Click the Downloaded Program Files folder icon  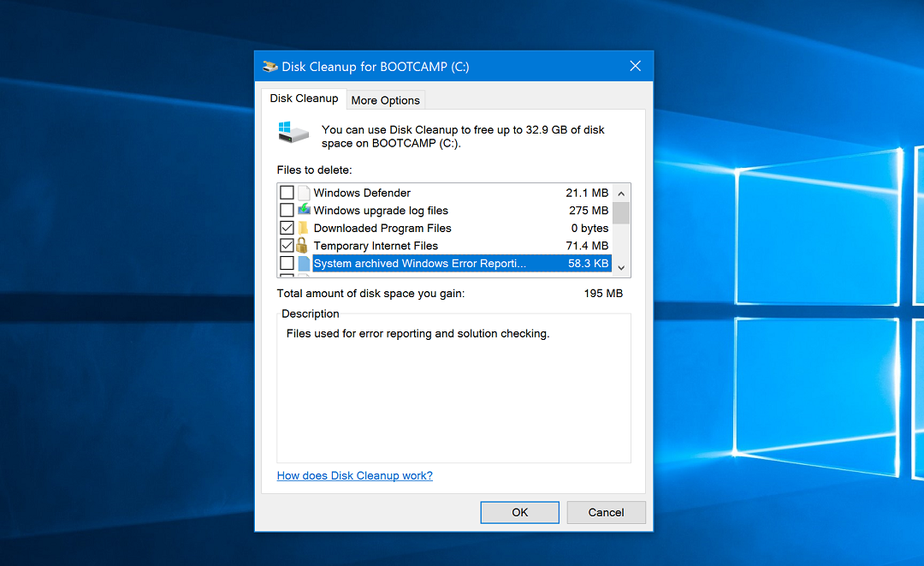(303, 229)
